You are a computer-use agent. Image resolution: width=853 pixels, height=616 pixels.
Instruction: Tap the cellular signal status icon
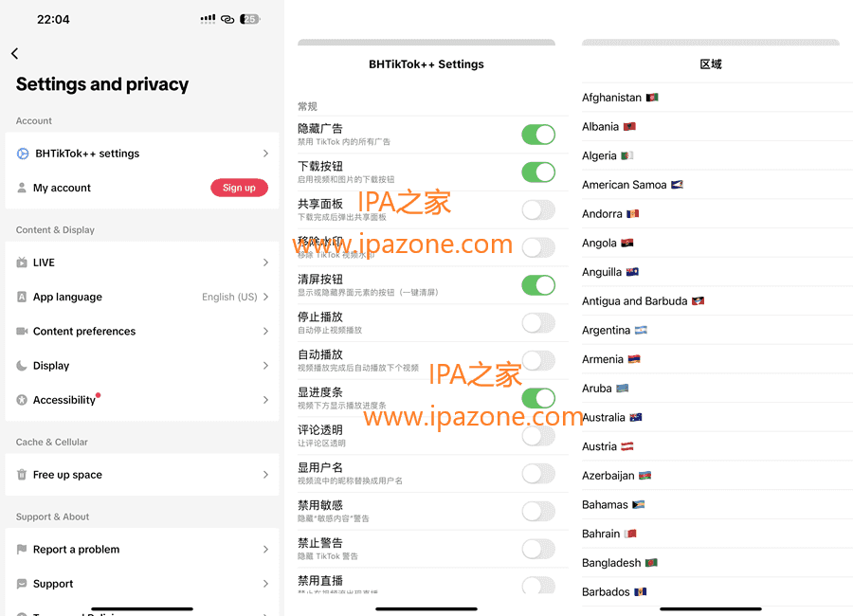pyautogui.click(x=208, y=19)
